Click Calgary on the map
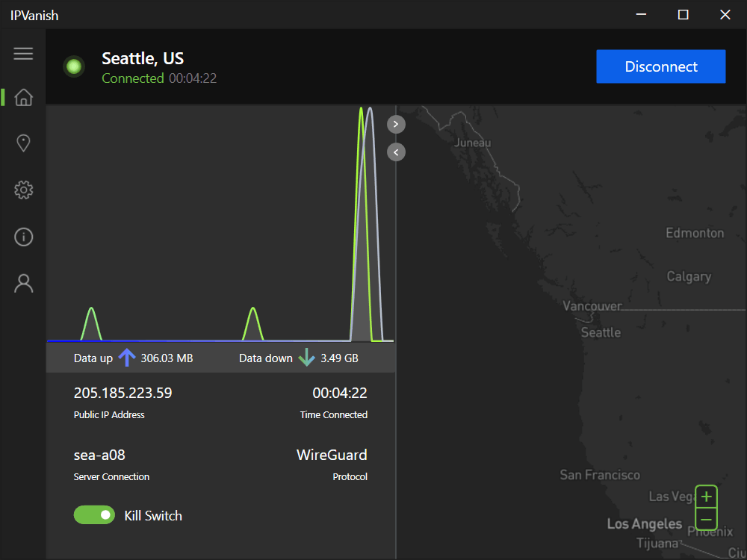This screenshot has width=747, height=560. 689,277
